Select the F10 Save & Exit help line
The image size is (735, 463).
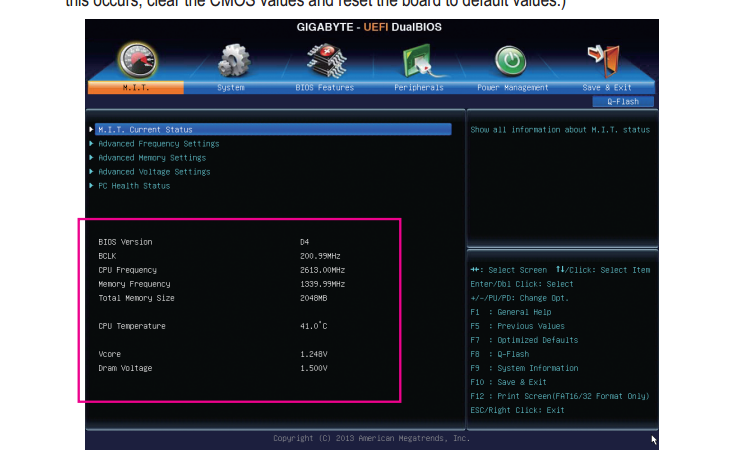pos(509,382)
